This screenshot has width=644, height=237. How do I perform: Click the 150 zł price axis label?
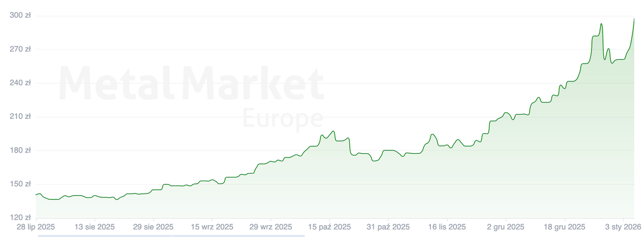20,184
